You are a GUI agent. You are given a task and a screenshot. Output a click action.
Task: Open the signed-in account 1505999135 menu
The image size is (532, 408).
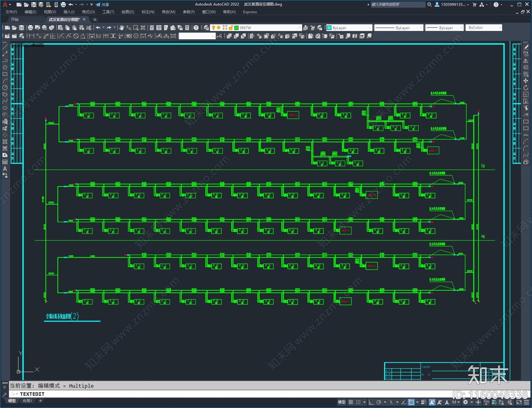(x=452, y=4)
